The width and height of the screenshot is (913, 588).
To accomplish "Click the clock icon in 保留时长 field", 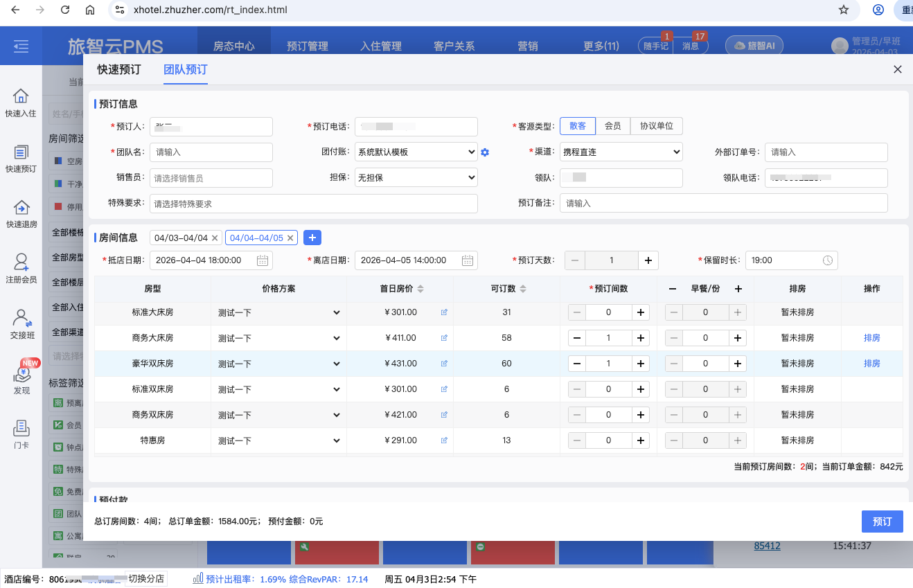I will pyautogui.click(x=828, y=260).
